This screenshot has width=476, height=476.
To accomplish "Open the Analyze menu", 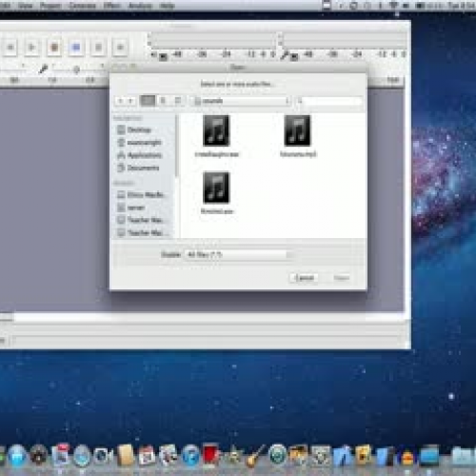I will [x=140, y=6].
